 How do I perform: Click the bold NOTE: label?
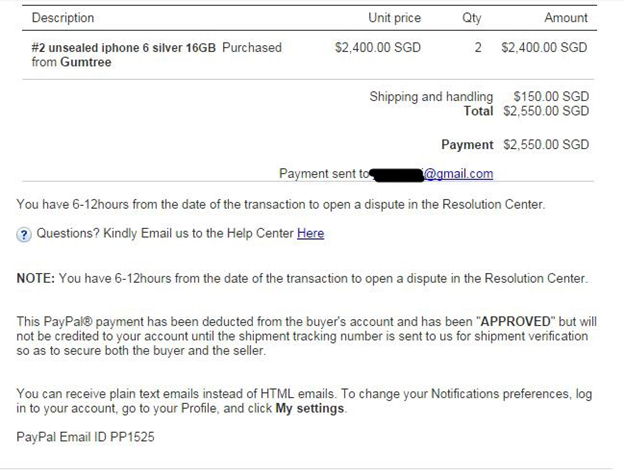(x=36, y=278)
